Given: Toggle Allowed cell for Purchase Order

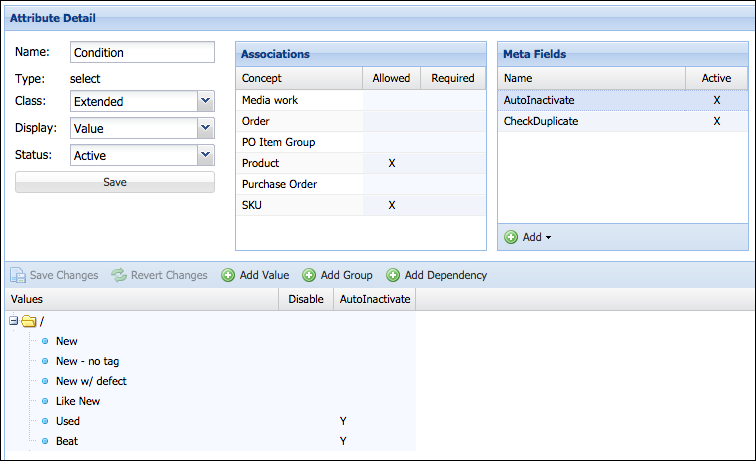Looking at the screenshot, I should coord(392,184).
